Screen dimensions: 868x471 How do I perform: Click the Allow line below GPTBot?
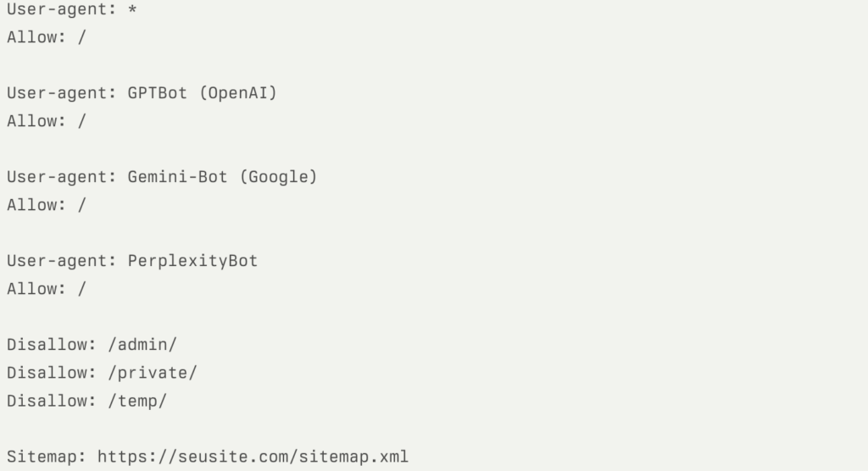[x=47, y=121]
